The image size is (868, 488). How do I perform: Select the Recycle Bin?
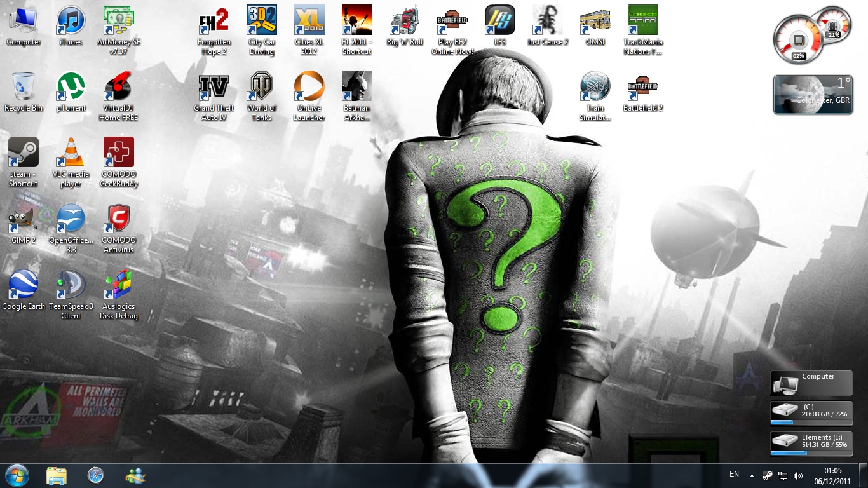(x=24, y=92)
